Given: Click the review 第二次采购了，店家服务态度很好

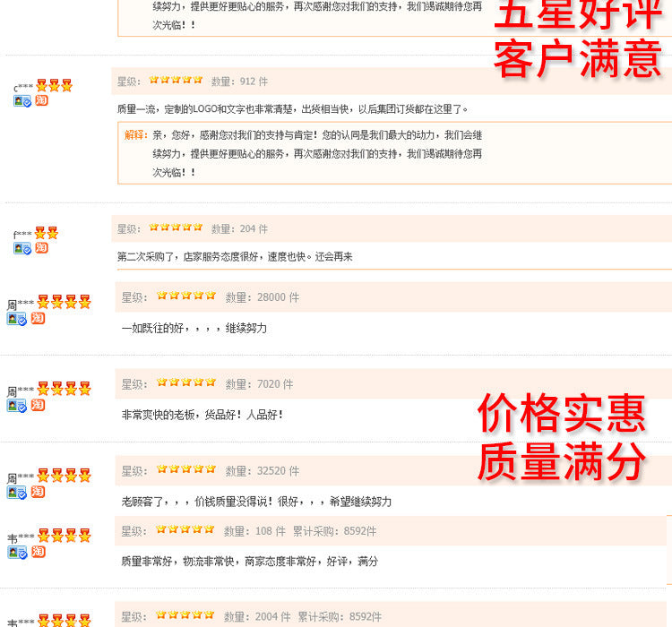Looking at the screenshot, I should click(x=235, y=257).
